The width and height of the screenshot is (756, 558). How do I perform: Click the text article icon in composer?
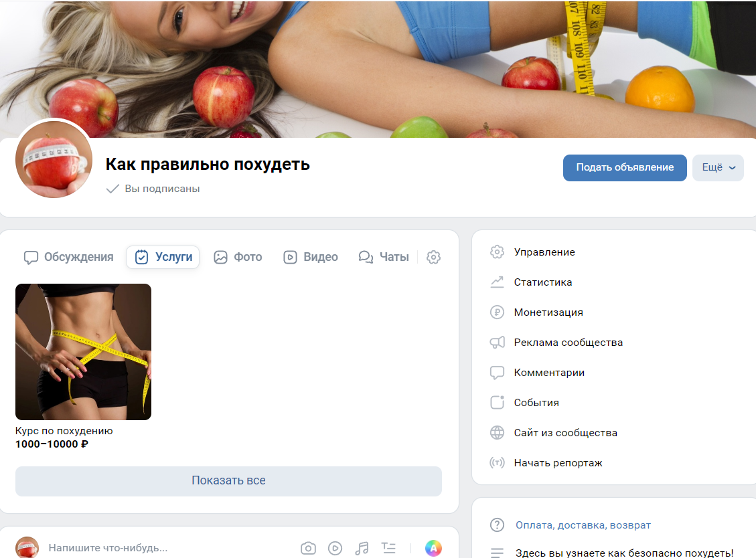point(388,548)
